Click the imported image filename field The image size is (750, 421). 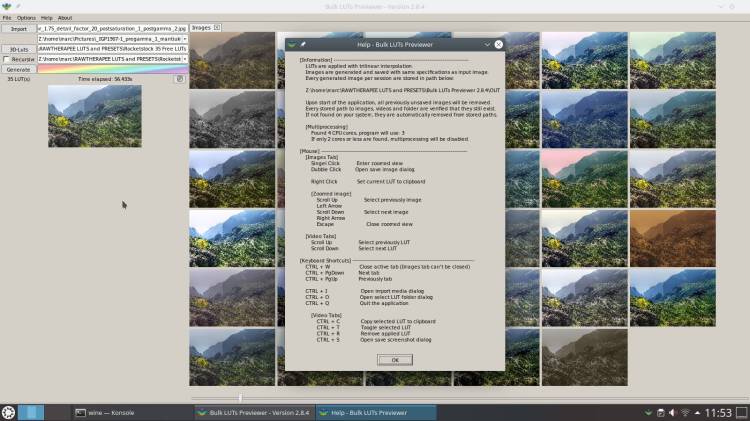click(112, 29)
